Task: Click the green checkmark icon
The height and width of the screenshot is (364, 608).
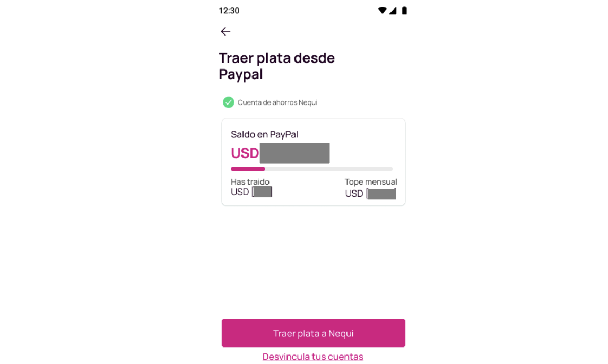Action: point(229,102)
